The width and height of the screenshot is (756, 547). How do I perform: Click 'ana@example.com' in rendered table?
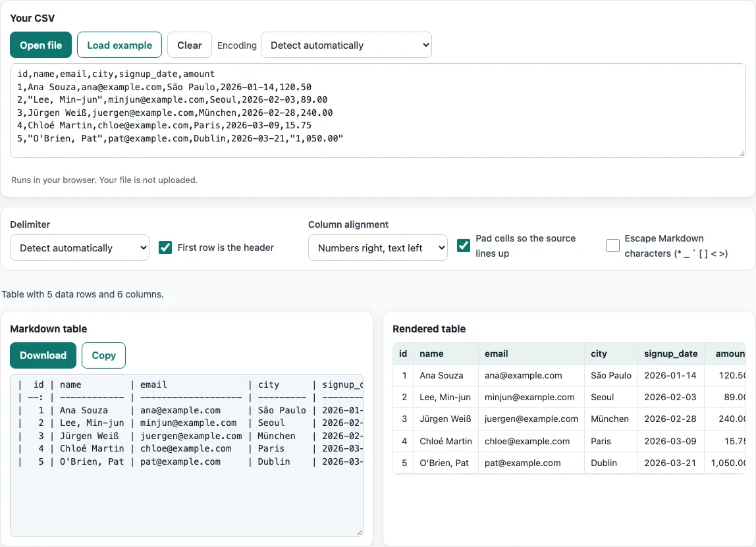point(531,375)
